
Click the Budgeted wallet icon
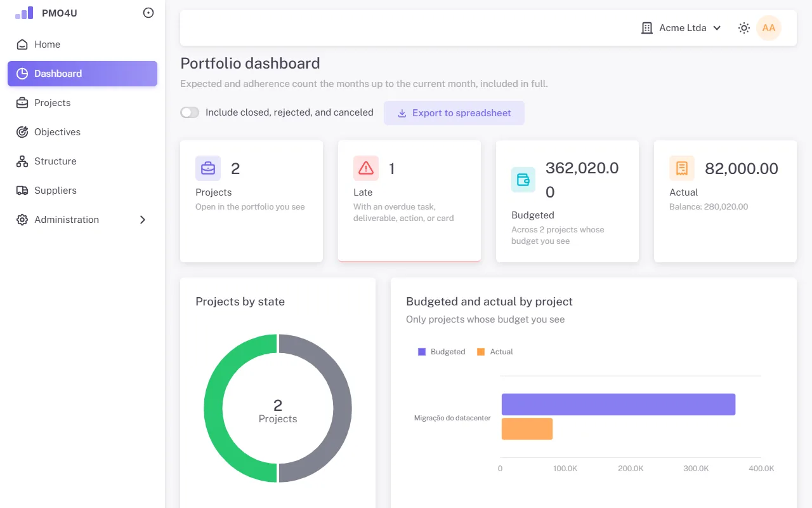point(523,180)
